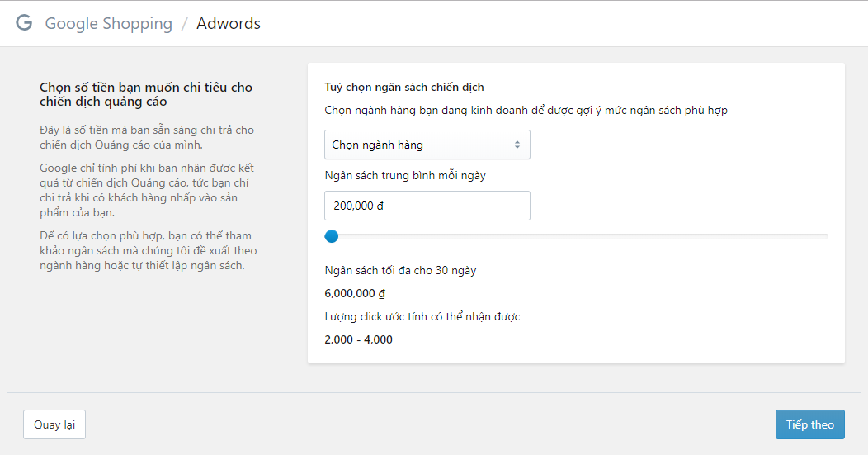Click the paragraph starting "Google chỉ tính phí"

(x=146, y=190)
